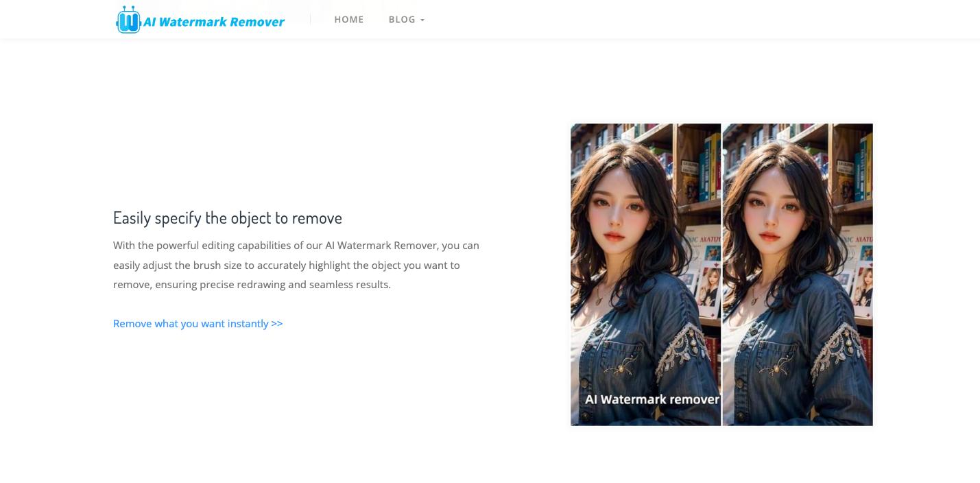This screenshot has height=483, width=980.
Task: Open the BLOG menu item
Action: coord(402,19)
